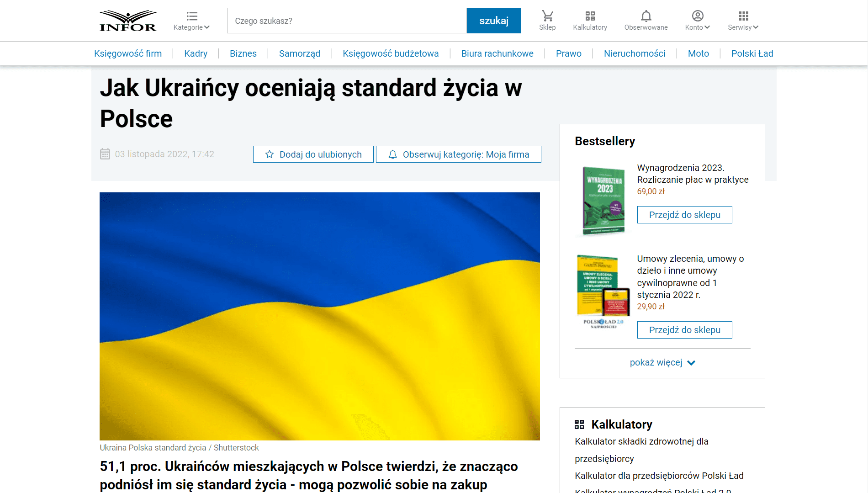Click the price '69,00 zł'

[651, 191]
